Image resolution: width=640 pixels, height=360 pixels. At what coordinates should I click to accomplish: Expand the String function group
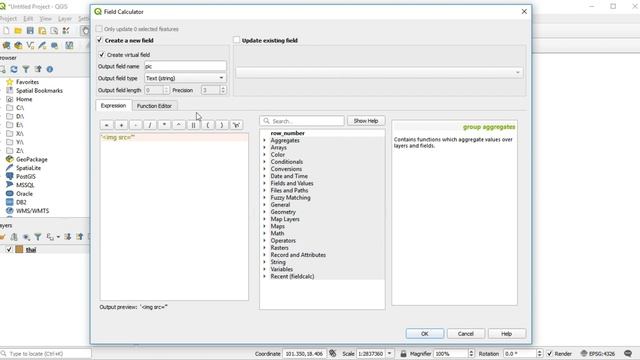[x=264, y=262]
